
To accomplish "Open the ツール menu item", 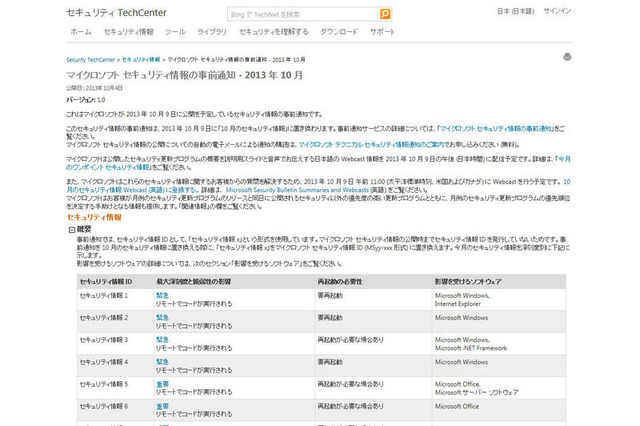I will [x=176, y=32].
